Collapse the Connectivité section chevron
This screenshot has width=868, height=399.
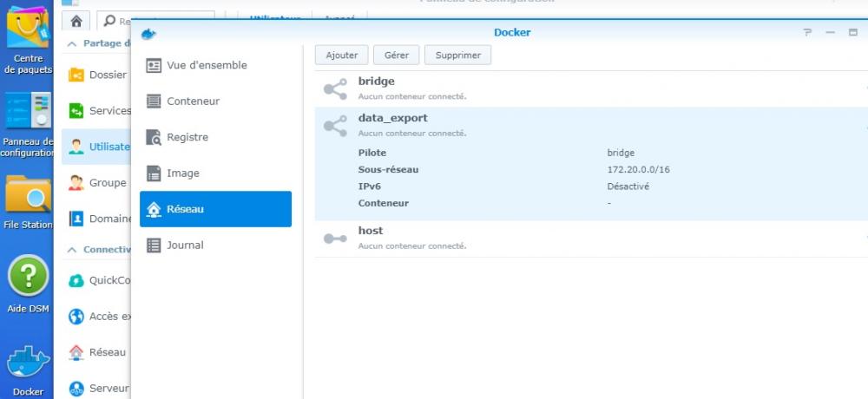72,250
